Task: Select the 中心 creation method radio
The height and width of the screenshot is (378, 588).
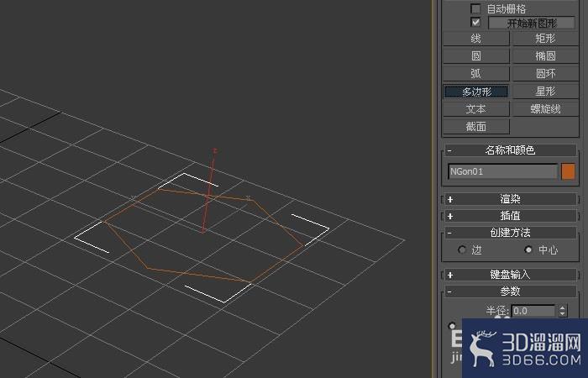Action: [x=528, y=249]
